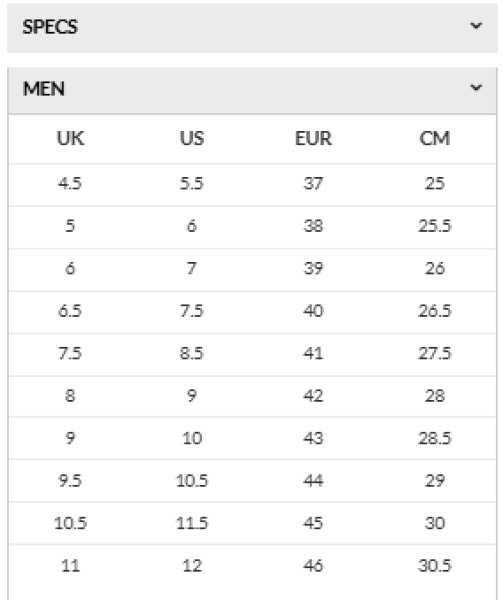Screen dimensions: 503x600
Task: Click the SPECS section header
Action: click(252, 28)
